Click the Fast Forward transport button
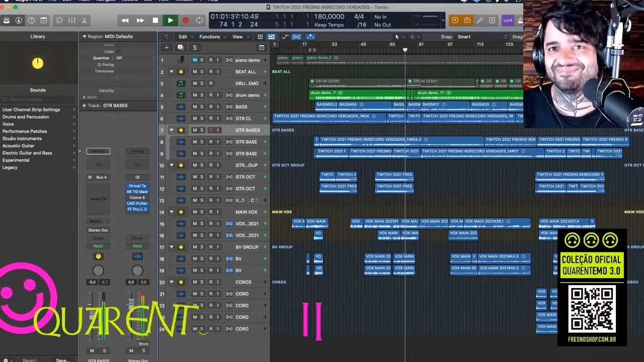 point(140,21)
